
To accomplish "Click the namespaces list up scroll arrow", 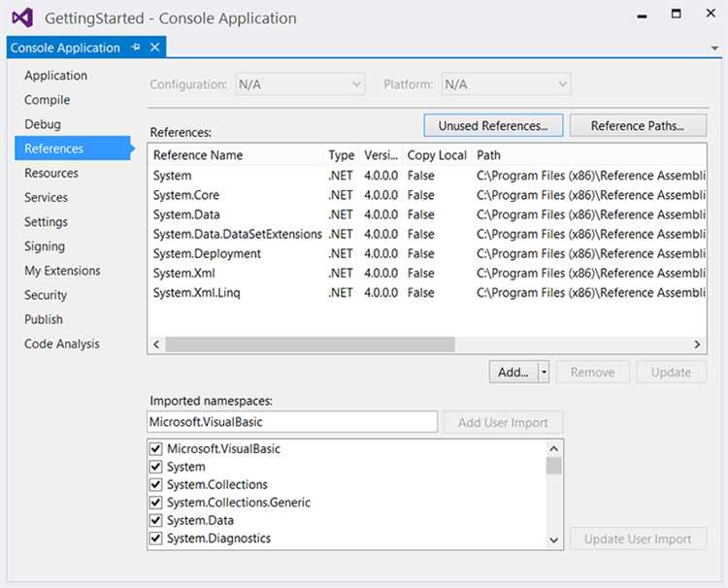I will tap(553, 449).
